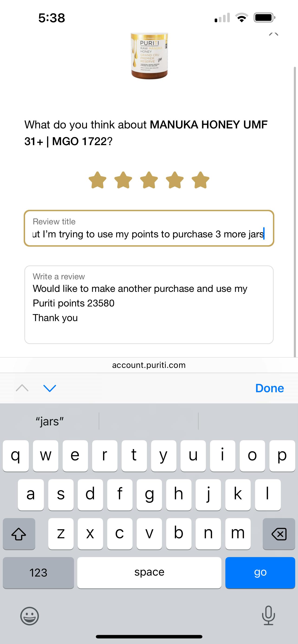The image size is (298, 644).
Task: Tap Done above the keyboard
Action: click(x=269, y=388)
